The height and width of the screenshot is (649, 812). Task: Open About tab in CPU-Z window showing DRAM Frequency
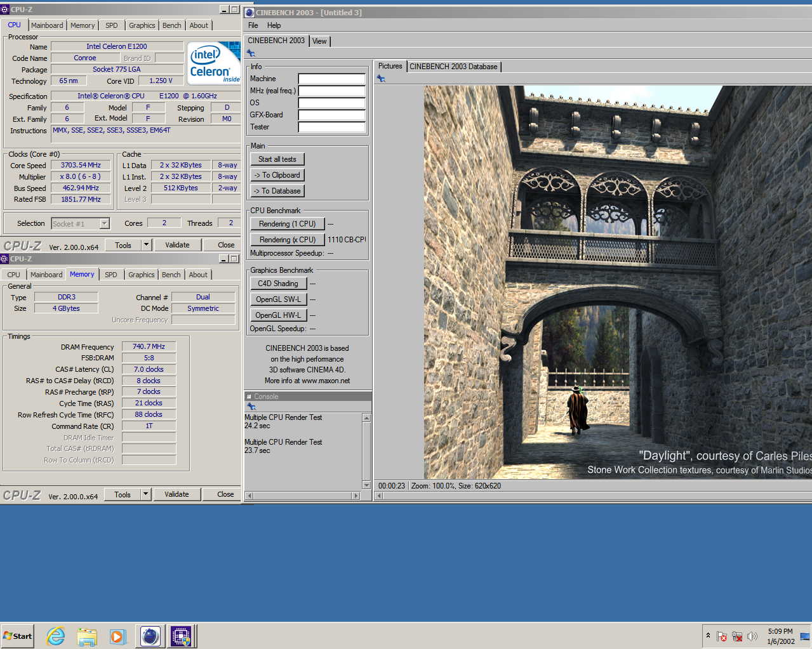[x=198, y=275]
